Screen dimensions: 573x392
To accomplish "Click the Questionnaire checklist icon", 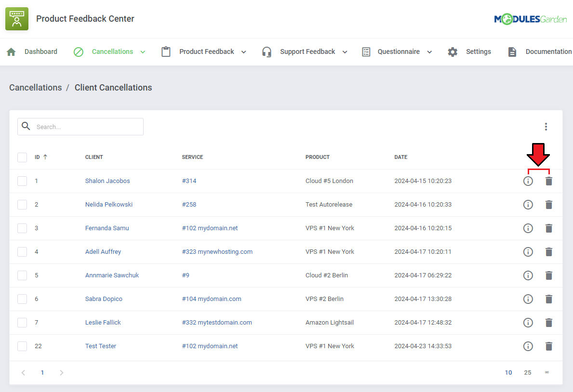I will click(x=366, y=52).
